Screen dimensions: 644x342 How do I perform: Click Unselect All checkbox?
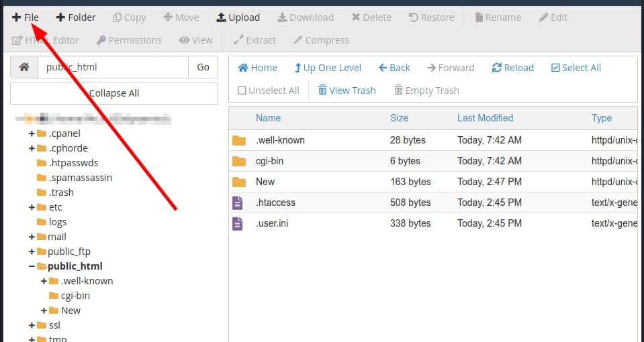point(268,91)
